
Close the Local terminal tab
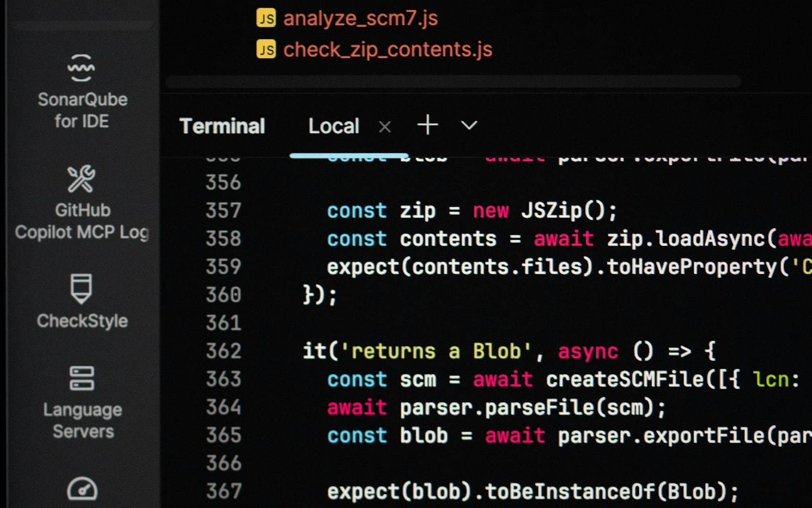click(385, 126)
